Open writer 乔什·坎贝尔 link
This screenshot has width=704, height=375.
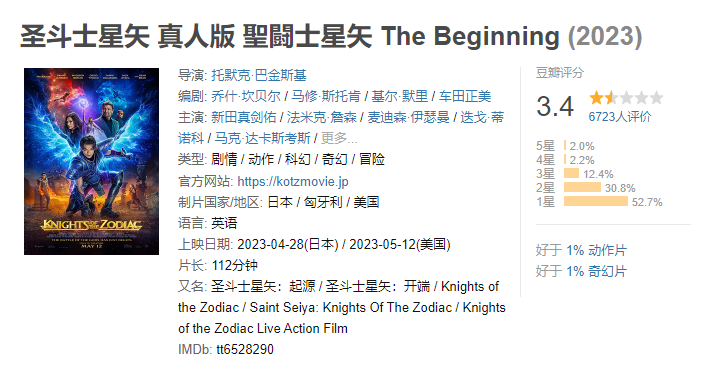click(x=246, y=96)
